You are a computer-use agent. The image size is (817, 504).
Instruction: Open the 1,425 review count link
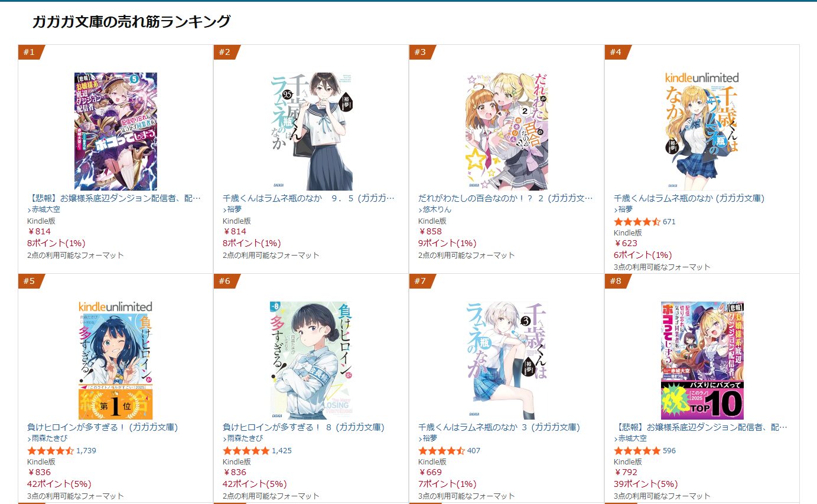[282, 451]
